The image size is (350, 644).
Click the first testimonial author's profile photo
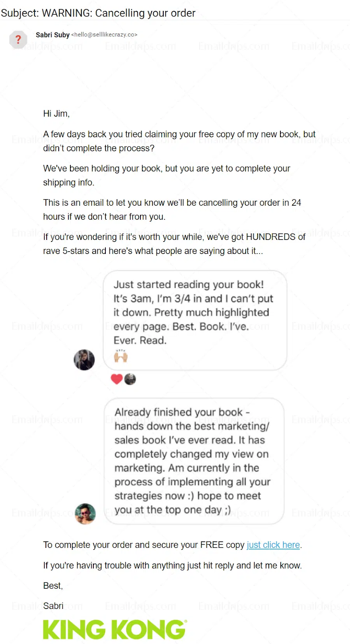pos(84,360)
